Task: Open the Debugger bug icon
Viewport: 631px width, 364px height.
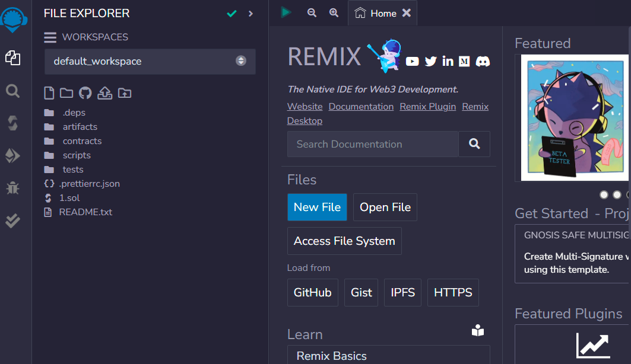Action: point(13,187)
